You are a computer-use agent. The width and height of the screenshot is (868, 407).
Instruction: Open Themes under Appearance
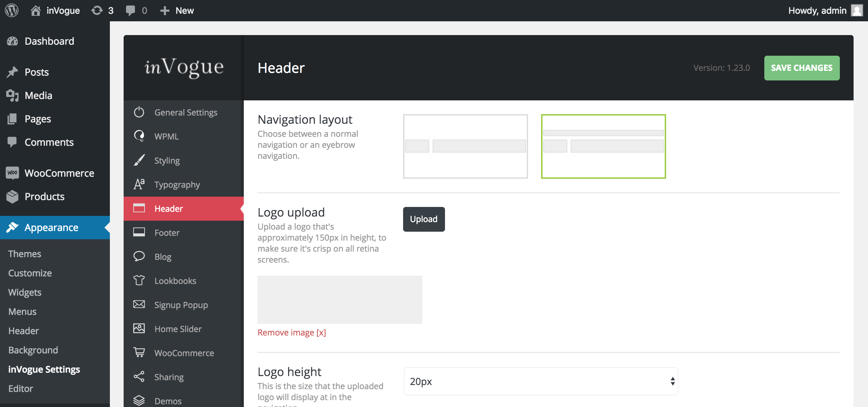(25, 254)
